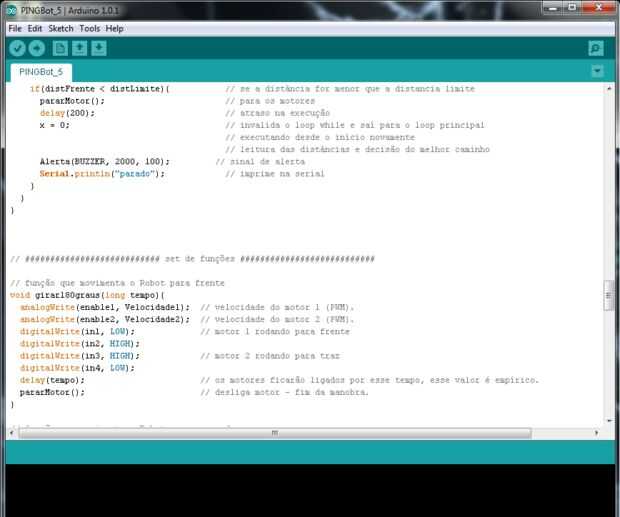Click the vertical scrollbar down arrow
Image resolution: width=620 pixels, height=517 pixels.
click(x=609, y=420)
